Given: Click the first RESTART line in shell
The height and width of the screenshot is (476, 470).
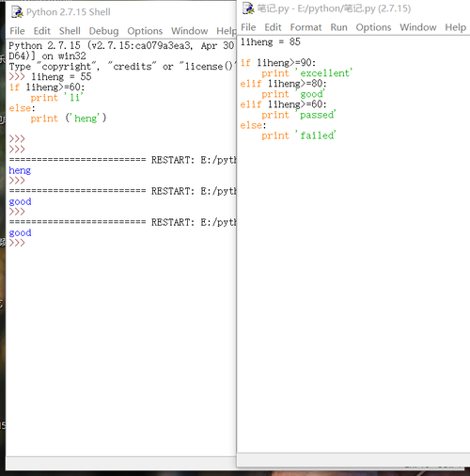Looking at the screenshot, I should click(x=122, y=160).
